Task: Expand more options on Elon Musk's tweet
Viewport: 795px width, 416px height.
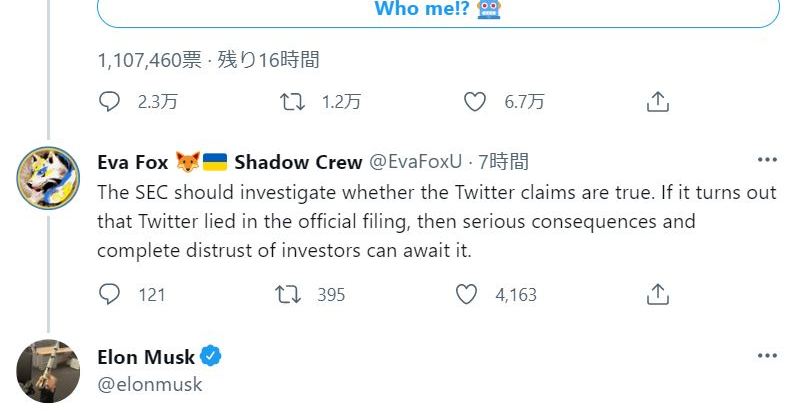Action: click(x=767, y=356)
